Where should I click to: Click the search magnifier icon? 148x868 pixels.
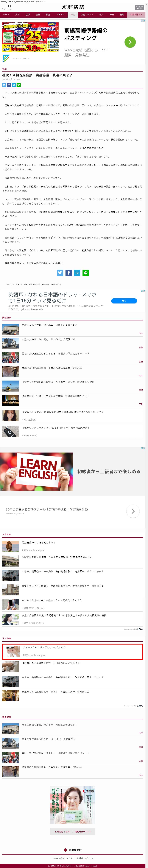point(10,6)
